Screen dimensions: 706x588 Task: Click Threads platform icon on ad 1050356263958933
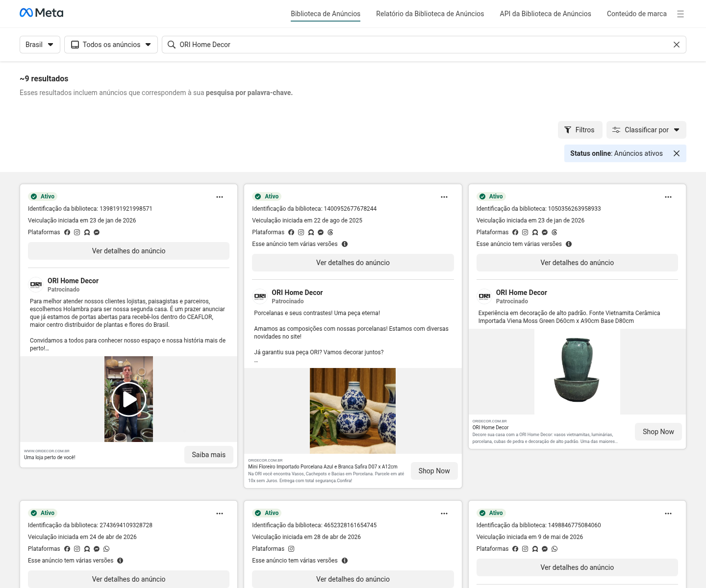(555, 232)
